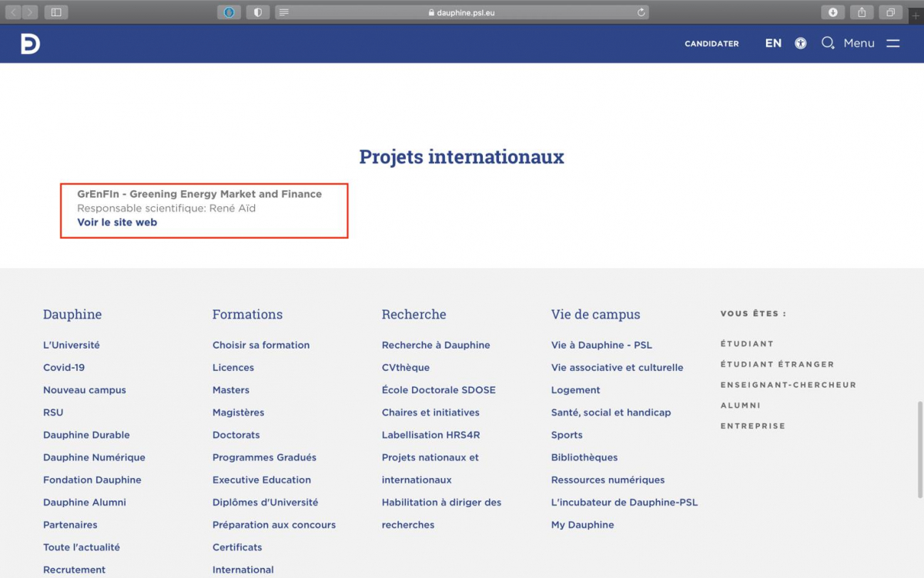This screenshot has width=924, height=578.
Task: Go forward with Safari forward arrow
Action: coord(30,12)
